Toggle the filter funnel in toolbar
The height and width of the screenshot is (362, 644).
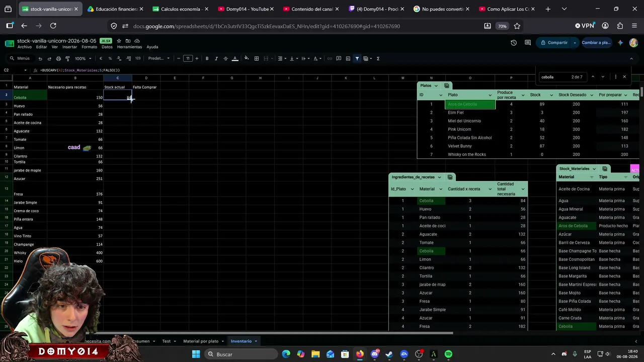point(357,58)
